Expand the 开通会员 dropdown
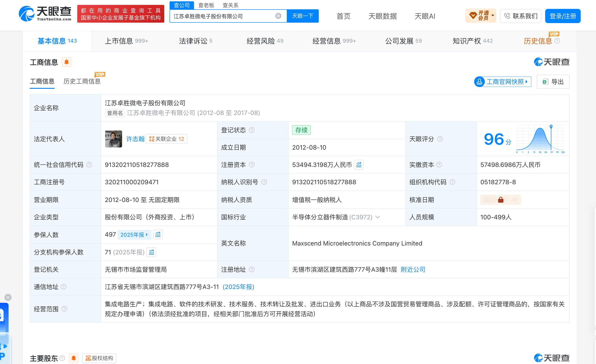596x364 pixels. coord(481,16)
